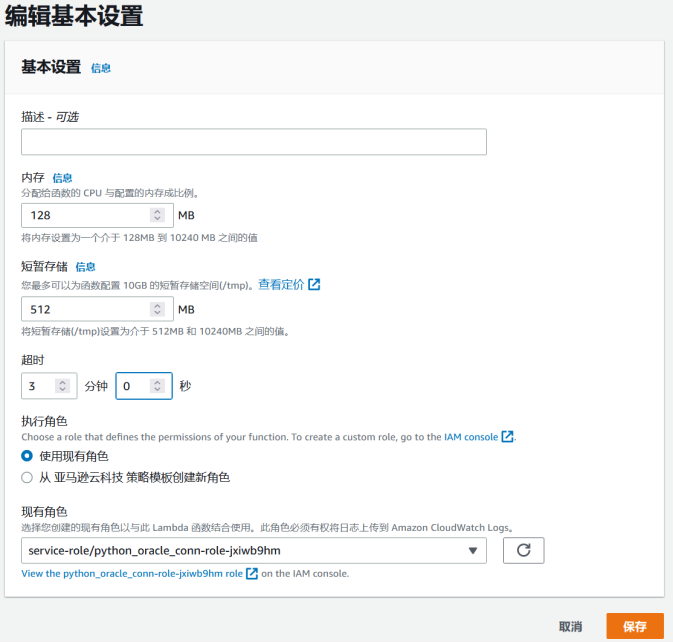Click the timeout 分钟 minutes field

[x=49, y=386]
